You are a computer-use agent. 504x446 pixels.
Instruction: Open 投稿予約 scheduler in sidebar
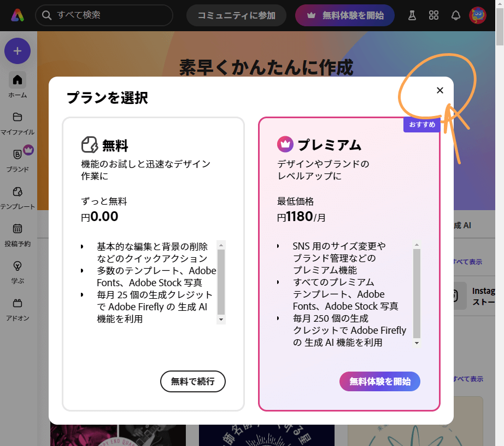point(17,235)
